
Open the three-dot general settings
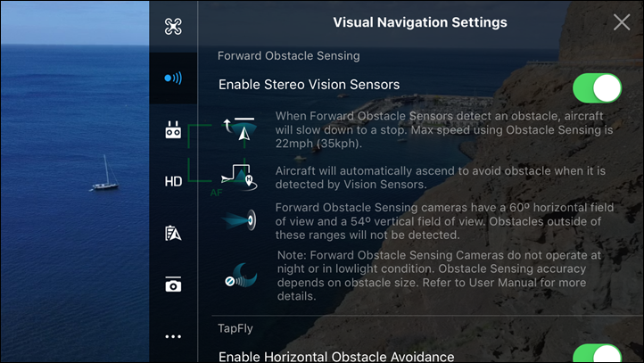[173, 337]
